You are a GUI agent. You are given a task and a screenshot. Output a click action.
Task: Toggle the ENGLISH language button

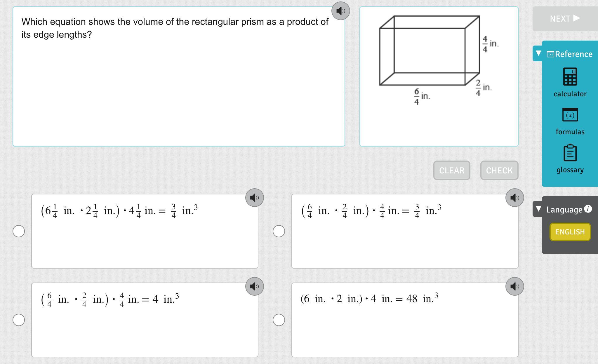point(570,232)
